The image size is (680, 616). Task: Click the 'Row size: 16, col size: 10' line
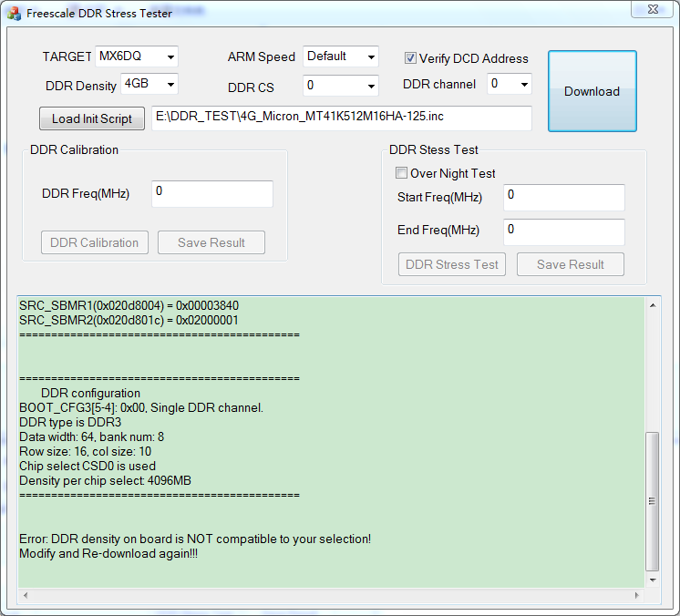(x=86, y=451)
